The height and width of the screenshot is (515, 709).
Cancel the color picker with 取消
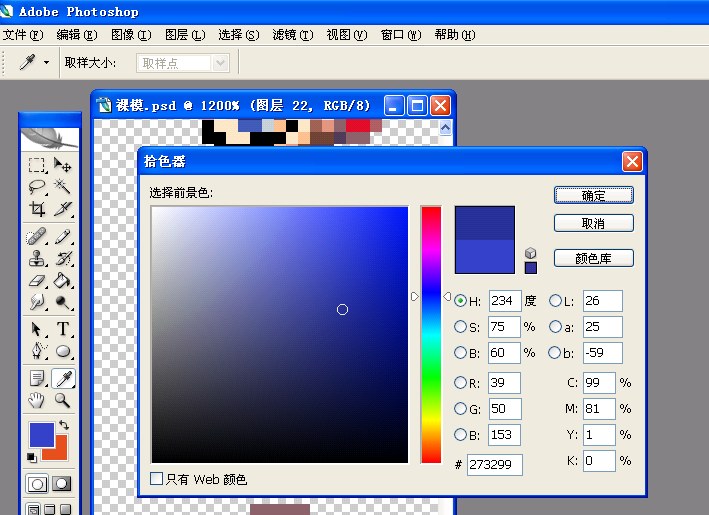594,223
